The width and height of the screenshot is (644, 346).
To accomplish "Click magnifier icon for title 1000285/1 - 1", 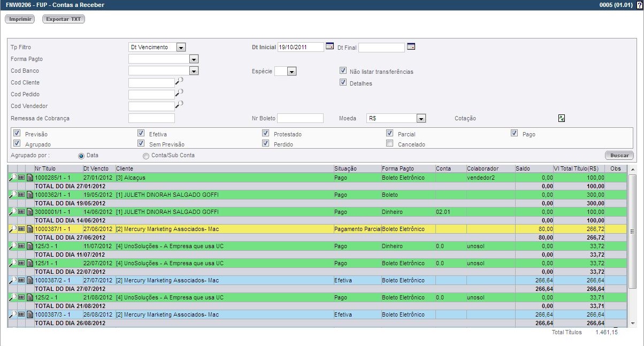I will pos(12,178).
